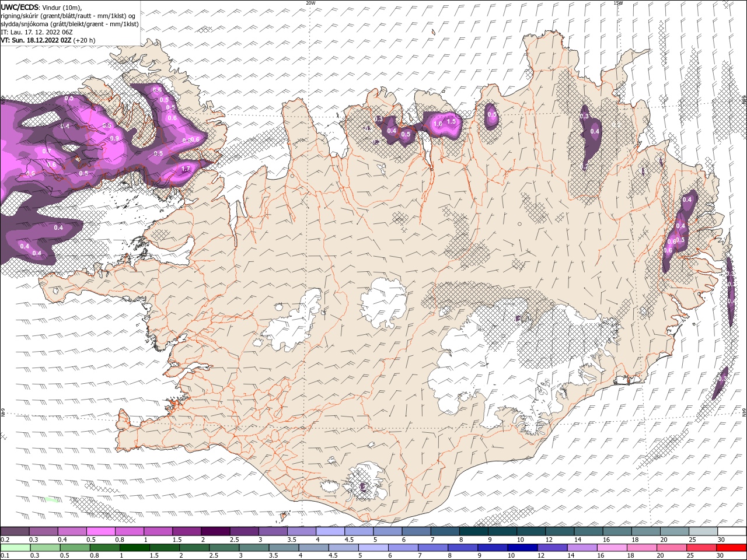Click the pale grey upper legend swatch at 25
This screenshot has width=747, height=560.
[x=704, y=531]
